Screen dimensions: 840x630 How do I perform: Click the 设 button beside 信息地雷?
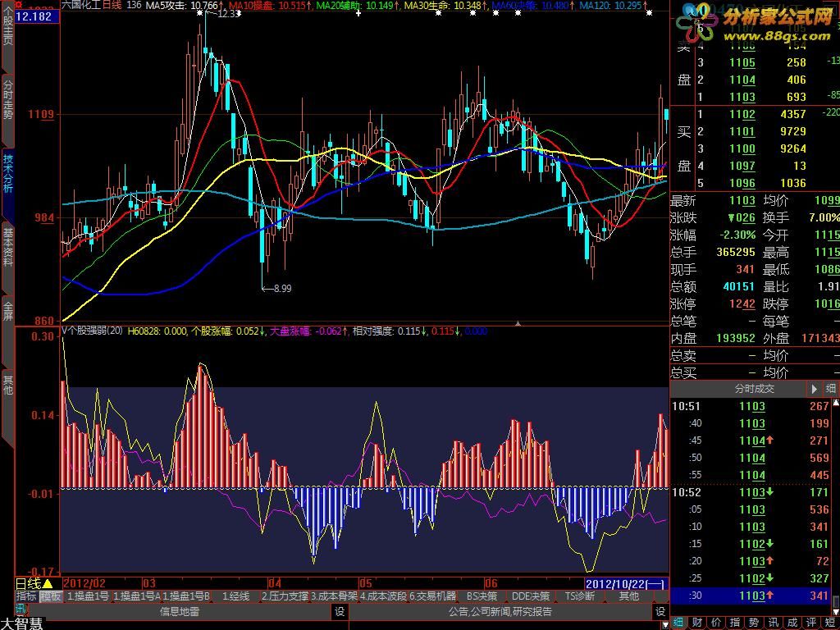tap(340, 611)
